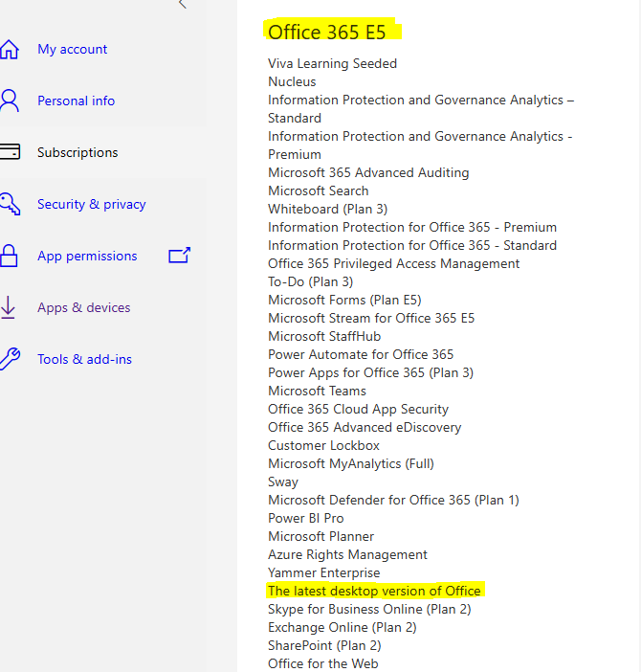Click the padlock icon beside App permissions

point(9,256)
